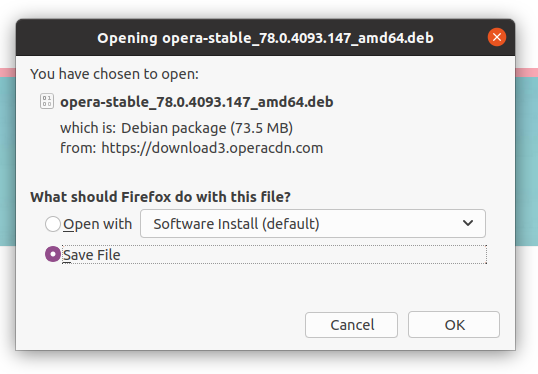Click the 'which is:' label
Viewport: 538px width, 374px height.
pos(88,128)
